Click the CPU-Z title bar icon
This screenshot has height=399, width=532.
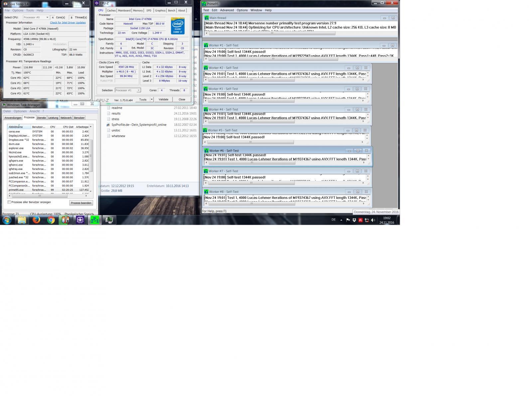click(97, 3)
